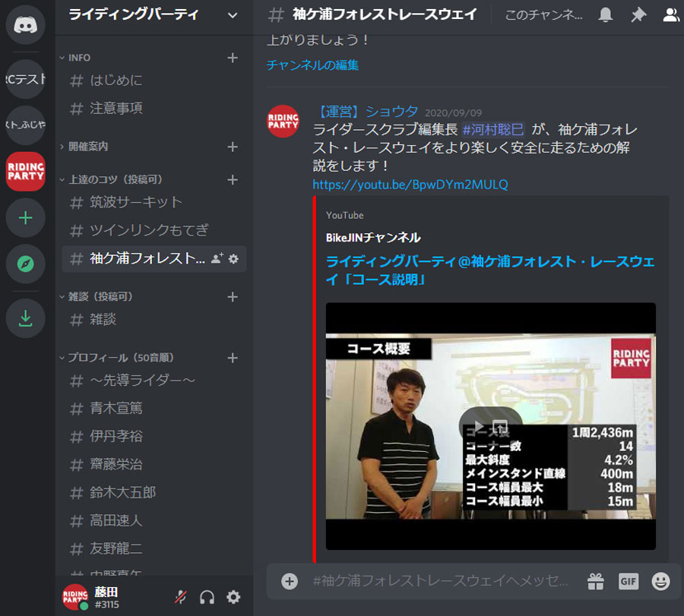Screen dimensions: 684x616
Task: Create channel in 上達のコツ category
Action: [233, 179]
